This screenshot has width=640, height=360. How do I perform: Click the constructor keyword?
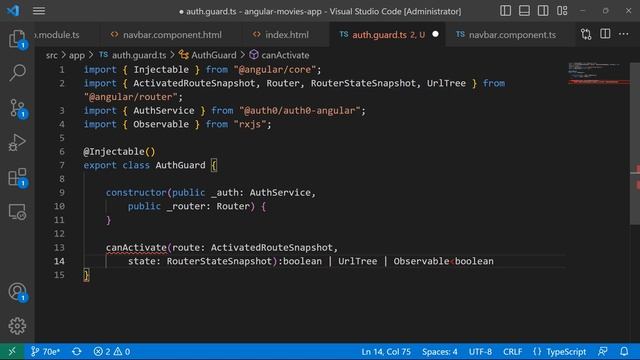coord(136,192)
